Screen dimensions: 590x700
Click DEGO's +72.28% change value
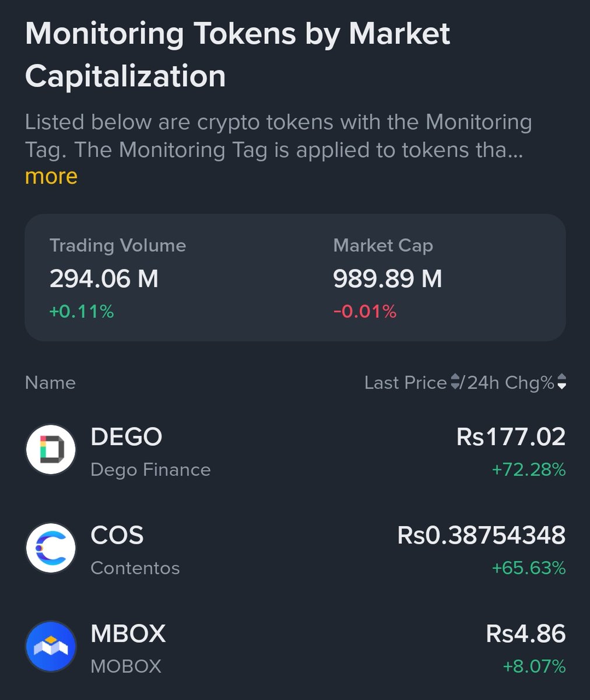click(x=529, y=470)
